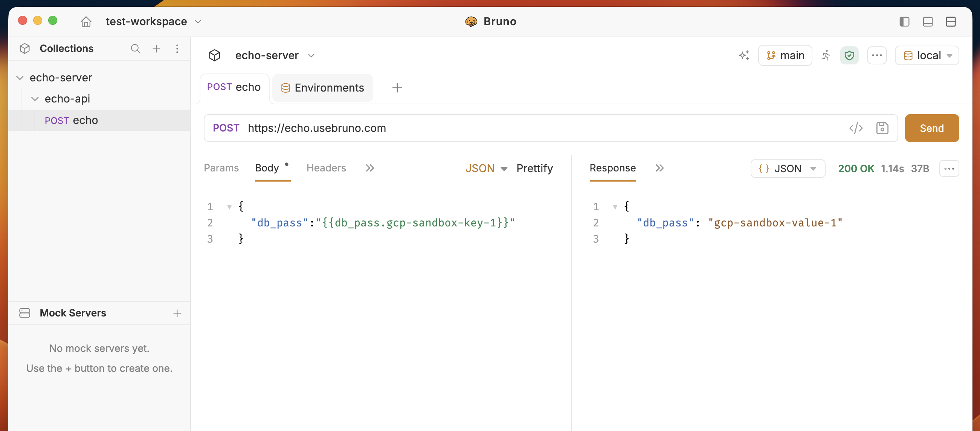
Task: Save the request with the disk icon
Action: [x=882, y=128]
